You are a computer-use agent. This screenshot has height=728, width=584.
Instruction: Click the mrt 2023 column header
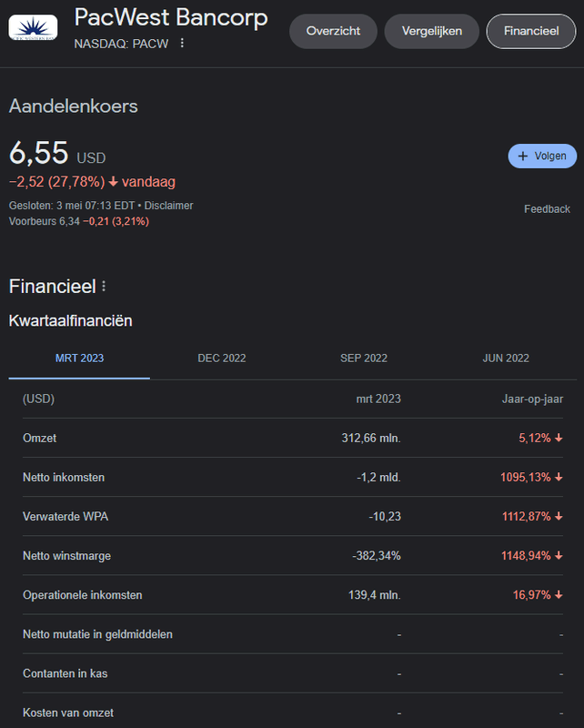(x=378, y=399)
